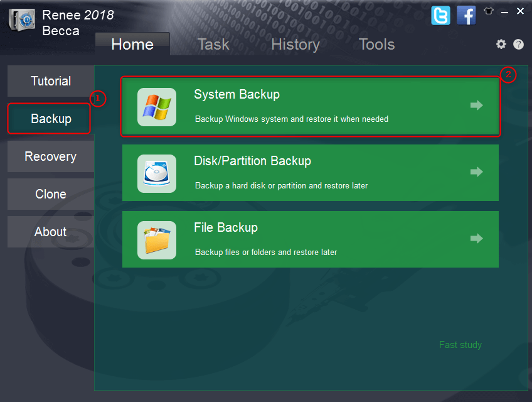
Task: Open settings gear icon
Action: pos(501,44)
